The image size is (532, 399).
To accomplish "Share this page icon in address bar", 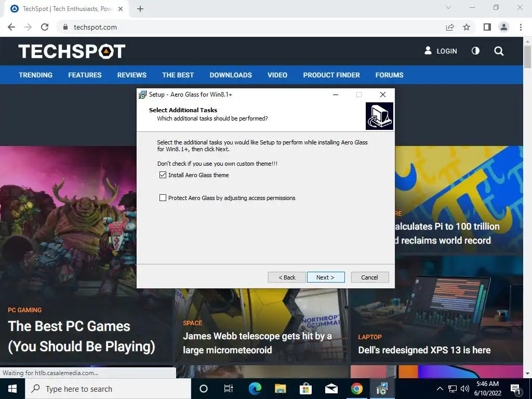I will (450, 27).
